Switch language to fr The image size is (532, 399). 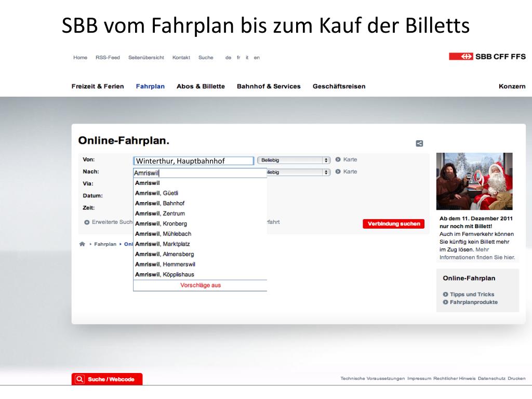pyautogui.click(x=238, y=58)
